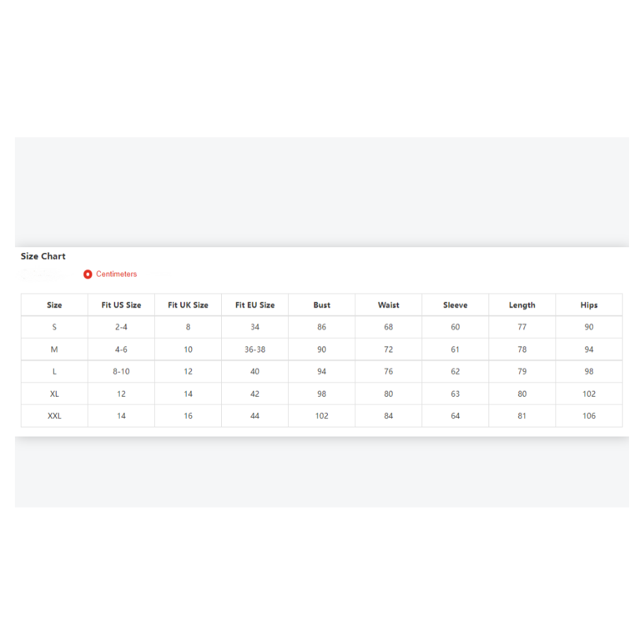Select the S size row cell
644x644 pixels.
[54, 327]
